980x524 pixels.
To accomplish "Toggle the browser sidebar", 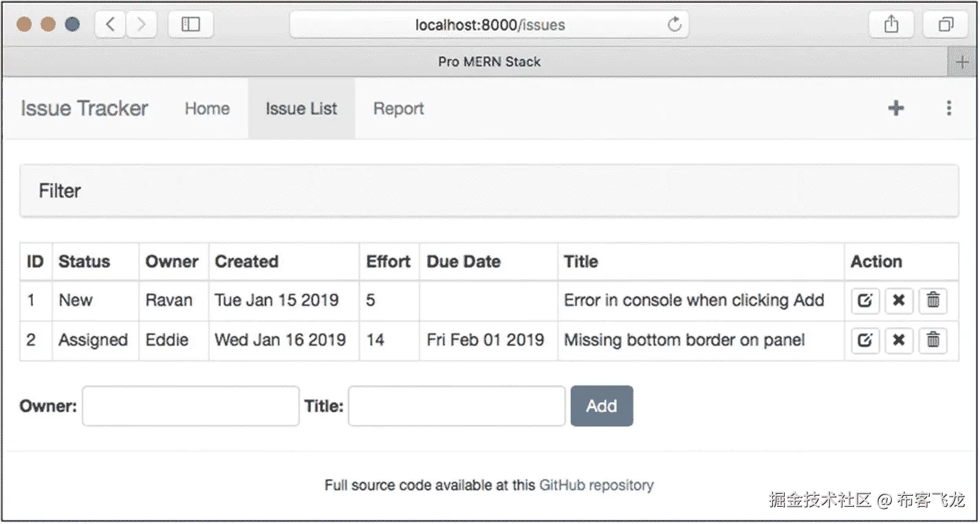I will tap(190, 25).
